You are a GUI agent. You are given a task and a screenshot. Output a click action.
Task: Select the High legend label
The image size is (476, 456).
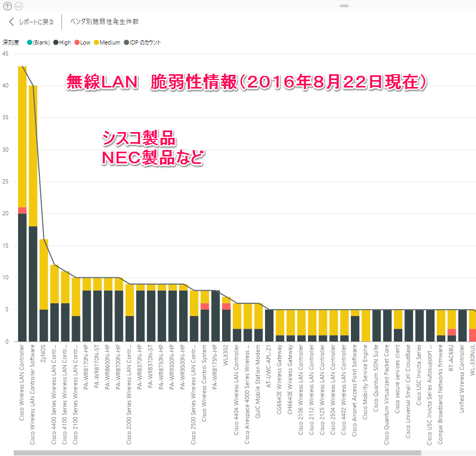coord(65,42)
